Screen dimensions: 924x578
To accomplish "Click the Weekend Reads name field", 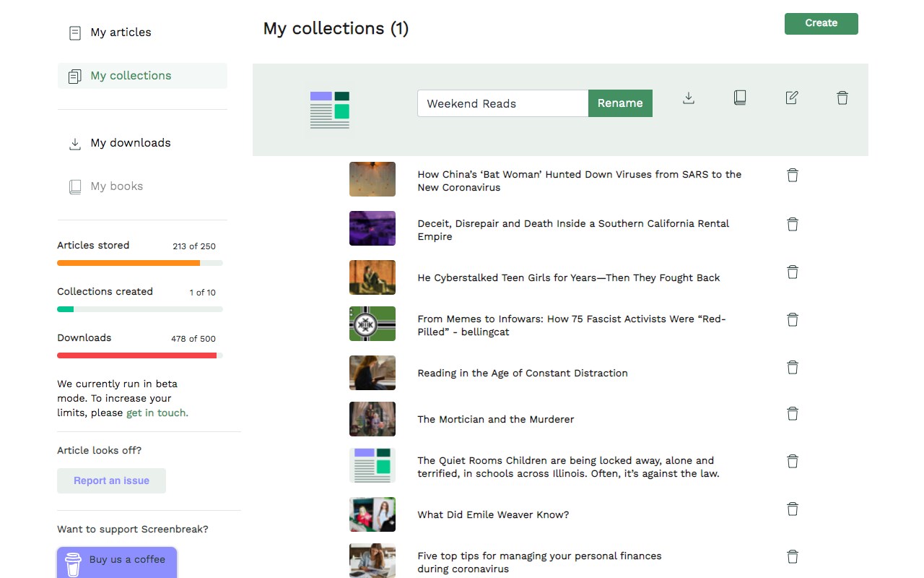I will pos(502,103).
